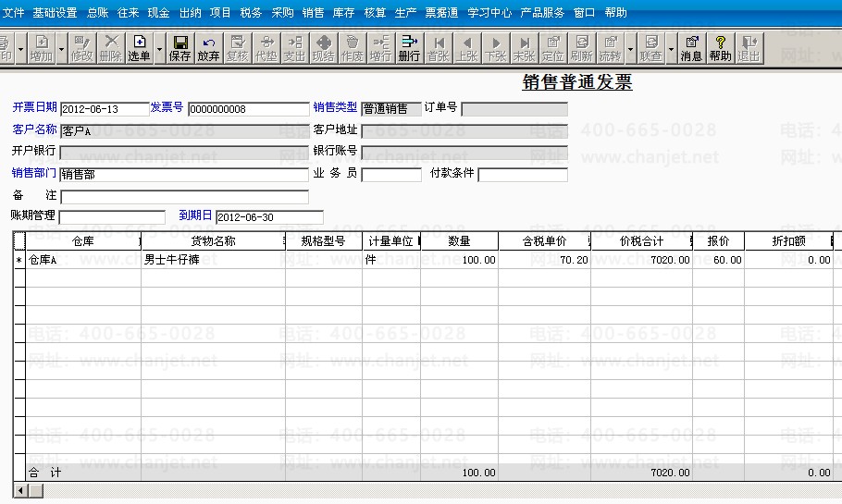Click the 现结 (Cash settle) toolbar icon
Viewport: 842px width, 504px height.
323,48
